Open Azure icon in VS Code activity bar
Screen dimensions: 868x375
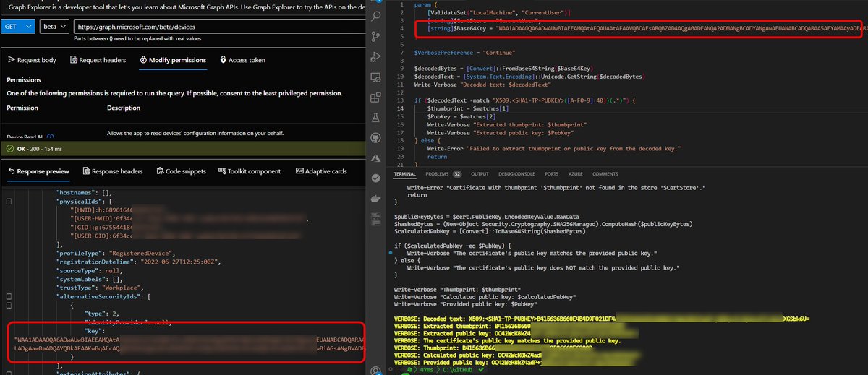click(x=375, y=157)
